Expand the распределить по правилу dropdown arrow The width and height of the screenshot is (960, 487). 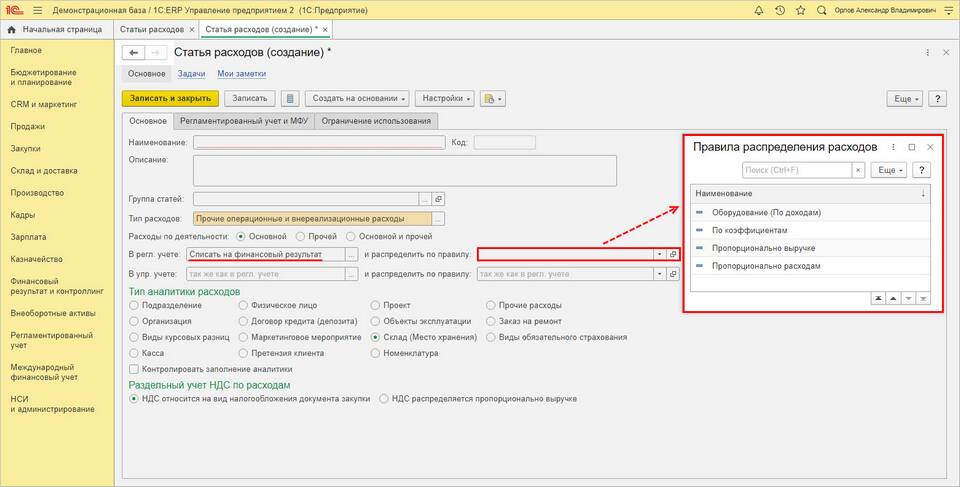tap(659, 254)
